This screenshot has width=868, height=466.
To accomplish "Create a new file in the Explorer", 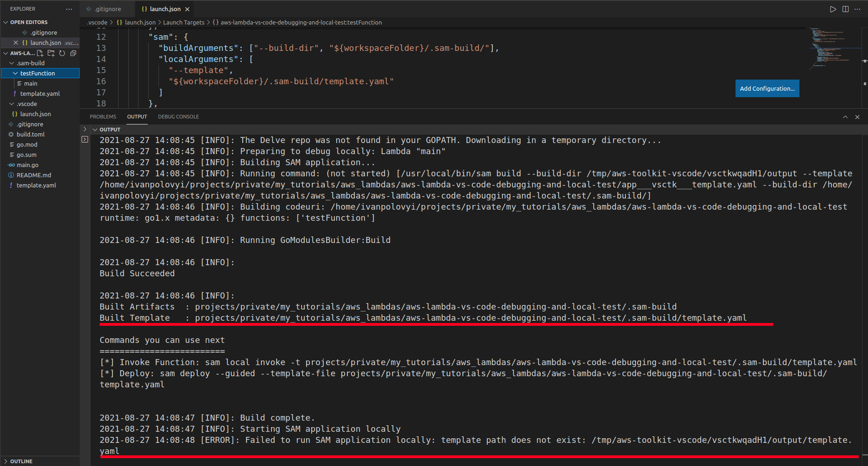I will tap(39, 53).
